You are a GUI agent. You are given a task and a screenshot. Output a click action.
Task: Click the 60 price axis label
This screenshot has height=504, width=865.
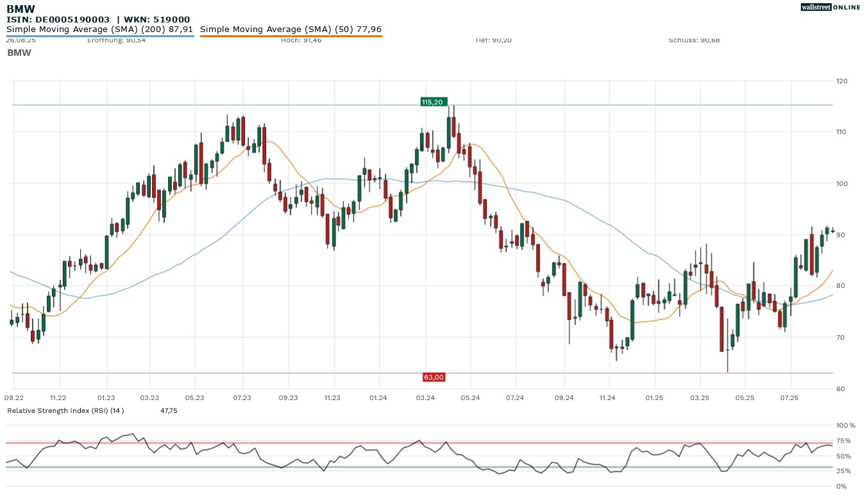click(840, 389)
